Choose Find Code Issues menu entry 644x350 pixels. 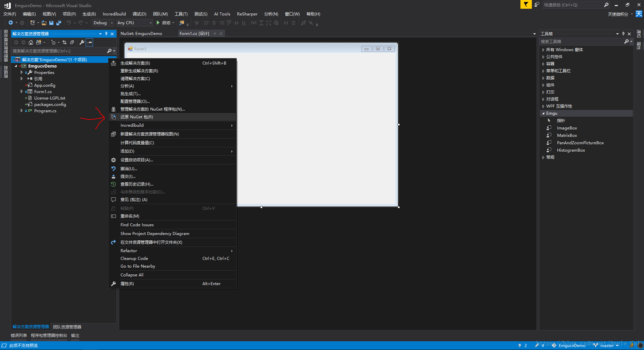click(173, 225)
